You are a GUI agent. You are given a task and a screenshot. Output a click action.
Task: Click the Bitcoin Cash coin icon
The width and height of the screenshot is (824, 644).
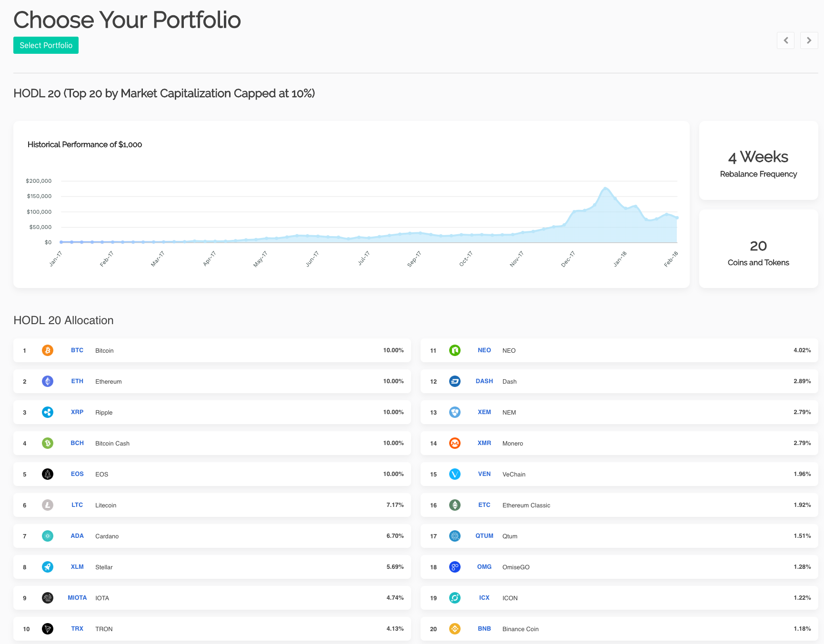(48, 443)
